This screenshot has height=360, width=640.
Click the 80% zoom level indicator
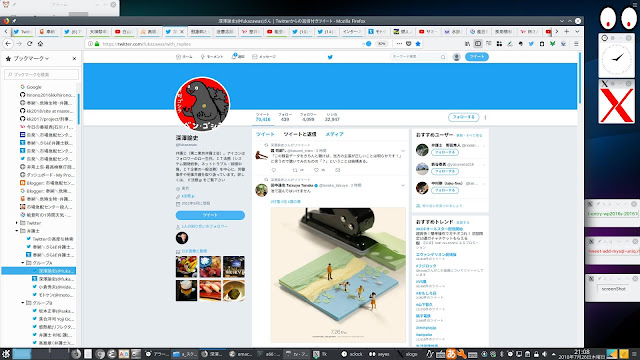(x=381, y=44)
